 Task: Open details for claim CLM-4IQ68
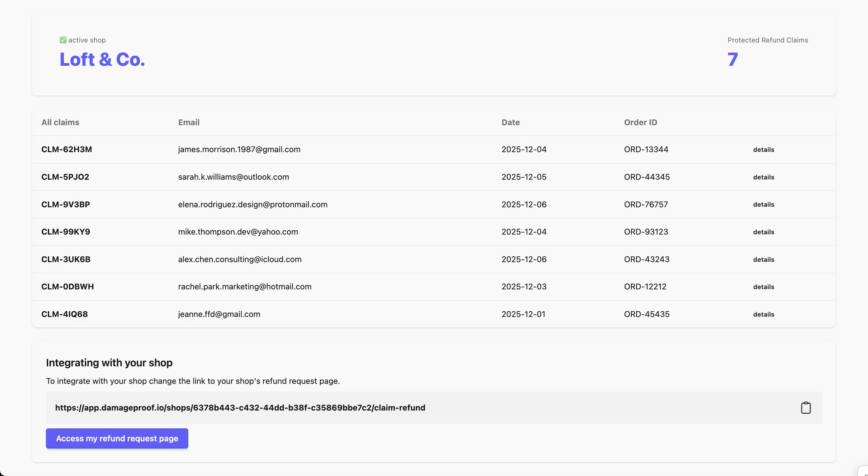coord(764,315)
